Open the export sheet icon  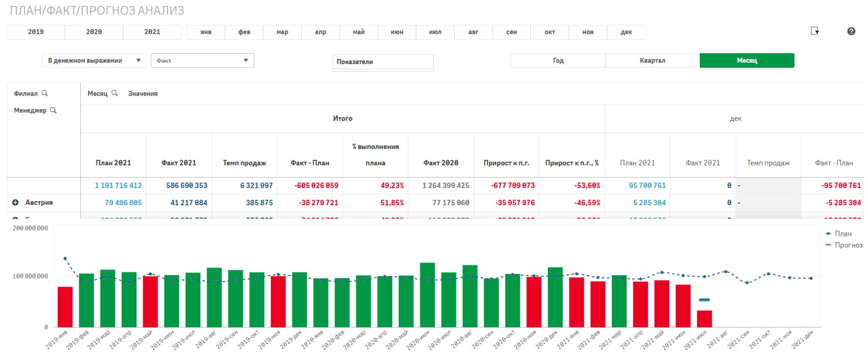click(x=814, y=31)
